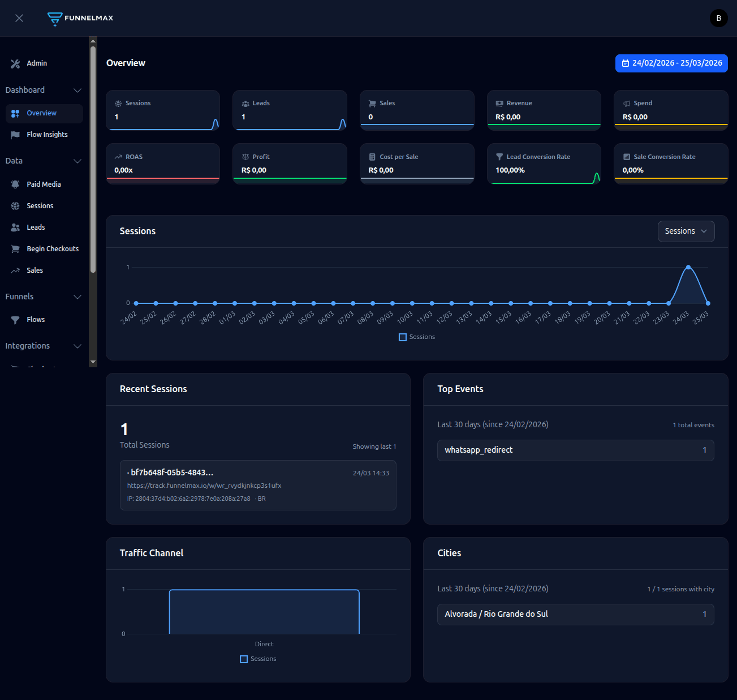The height and width of the screenshot is (700, 737).
Task: Collapse the Funnels section in sidebar
Action: (x=77, y=297)
